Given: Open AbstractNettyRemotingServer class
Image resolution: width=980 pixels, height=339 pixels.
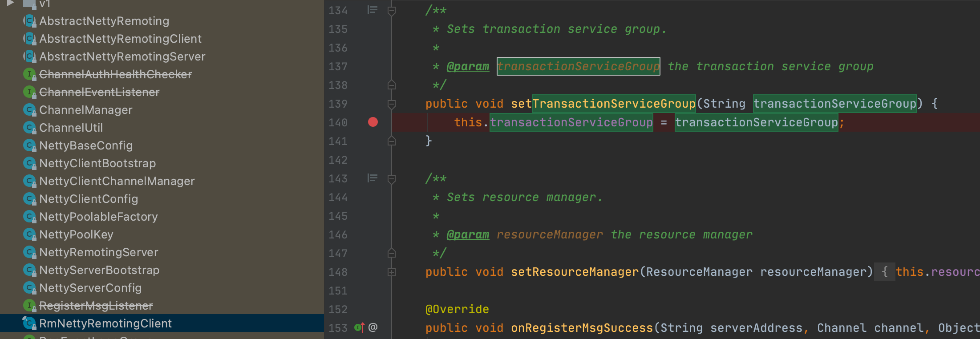Looking at the screenshot, I should [x=122, y=56].
